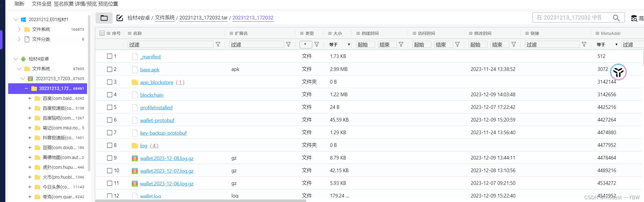Click 文件全显 in the top menu
This screenshot has width=644, height=202.
coord(41,4)
